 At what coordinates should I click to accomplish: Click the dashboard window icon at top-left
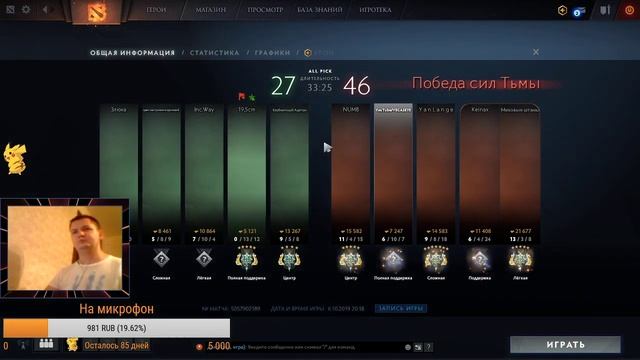click(x=10, y=9)
